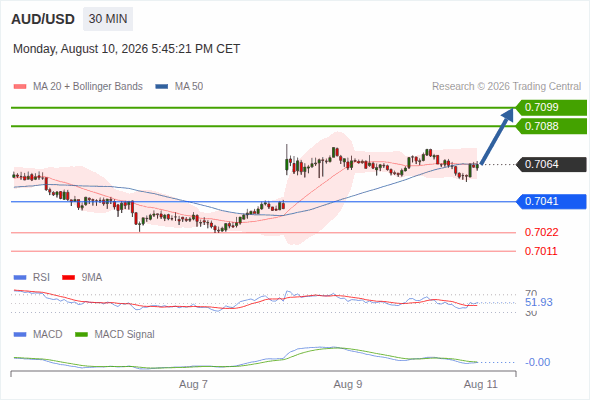Toggle the 9MA red legend entry
The width and height of the screenshot is (590, 400).
[82, 278]
